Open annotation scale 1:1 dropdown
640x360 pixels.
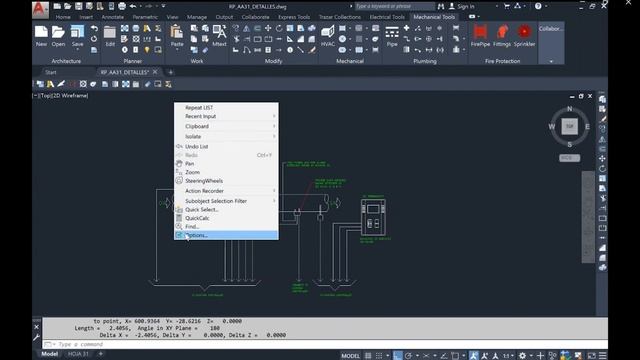508,356
